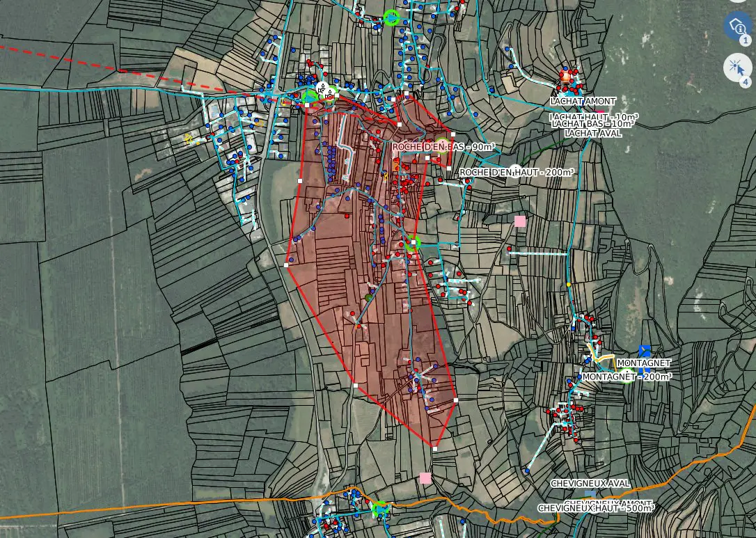Click the blue square symbol above the MONTAGNET label
The height and width of the screenshot is (538, 756).
coord(645,351)
